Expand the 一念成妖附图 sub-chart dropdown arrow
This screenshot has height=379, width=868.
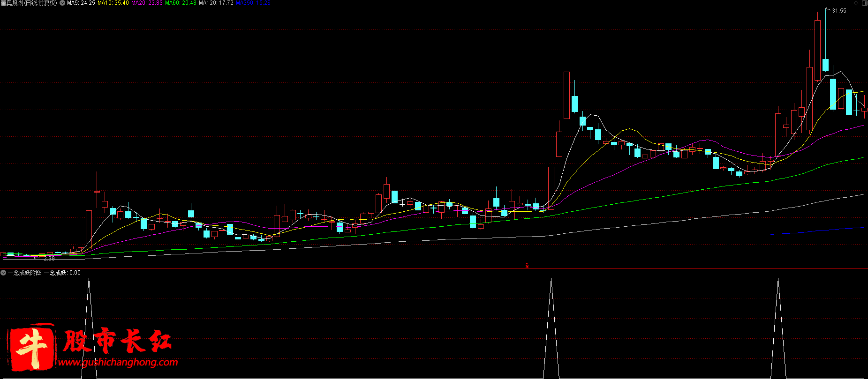(3, 273)
